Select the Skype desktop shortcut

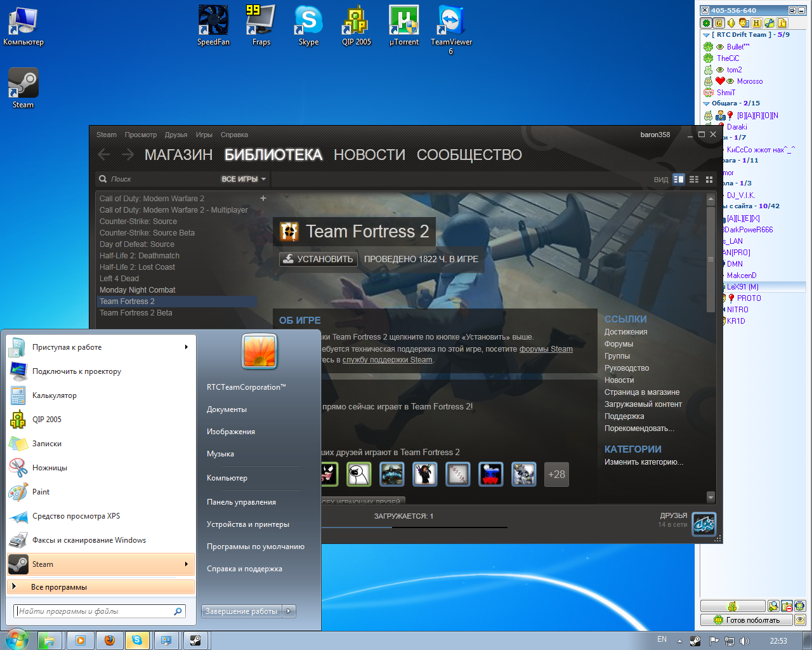[308, 25]
